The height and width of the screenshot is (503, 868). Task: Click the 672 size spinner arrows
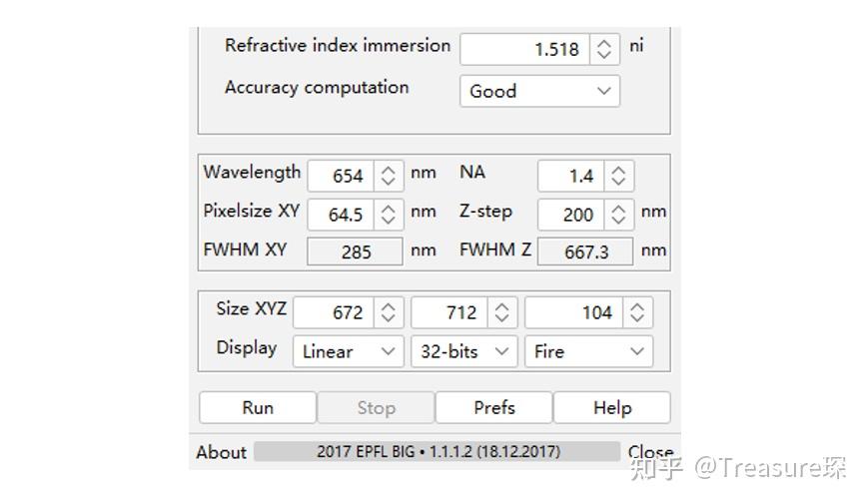[x=388, y=312]
